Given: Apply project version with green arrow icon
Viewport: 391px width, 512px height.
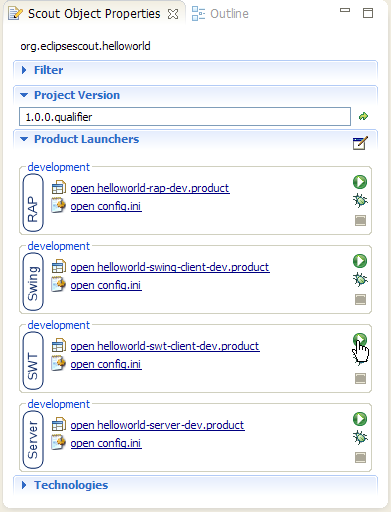Looking at the screenshot, I should click(363, 116).
